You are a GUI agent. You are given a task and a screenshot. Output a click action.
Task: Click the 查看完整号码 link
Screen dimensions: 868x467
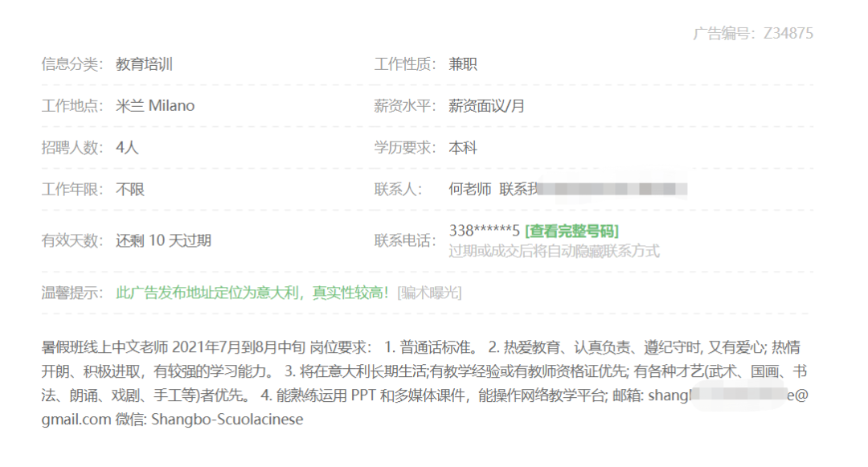[x=572, y=231]
